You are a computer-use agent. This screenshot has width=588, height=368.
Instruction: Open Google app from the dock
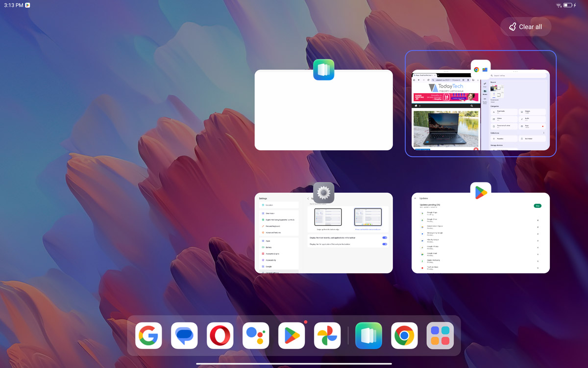148,336
